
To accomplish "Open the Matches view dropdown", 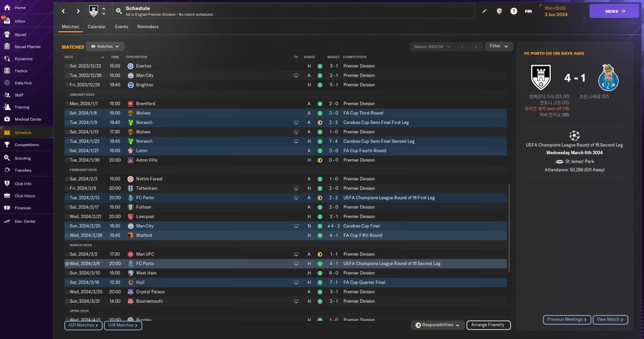I will click(105, 46).
